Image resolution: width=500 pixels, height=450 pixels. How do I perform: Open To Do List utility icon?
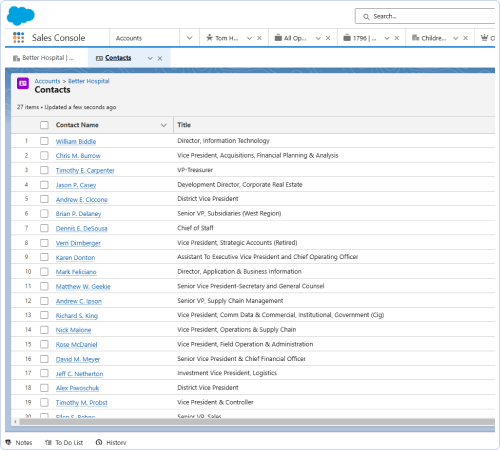click(x=48, y=442)
